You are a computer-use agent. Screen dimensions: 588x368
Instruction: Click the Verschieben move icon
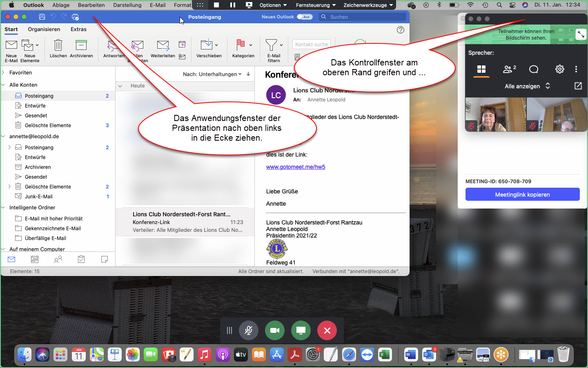207,45
